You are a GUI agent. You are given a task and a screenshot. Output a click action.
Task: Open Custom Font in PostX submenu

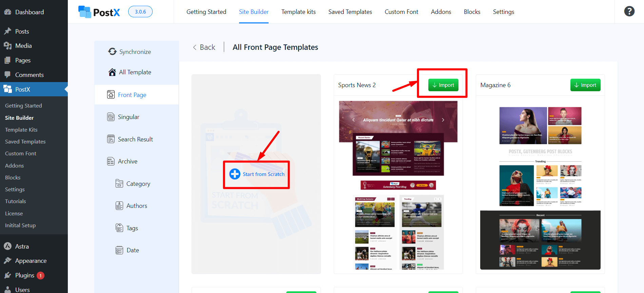pos(21,153)
